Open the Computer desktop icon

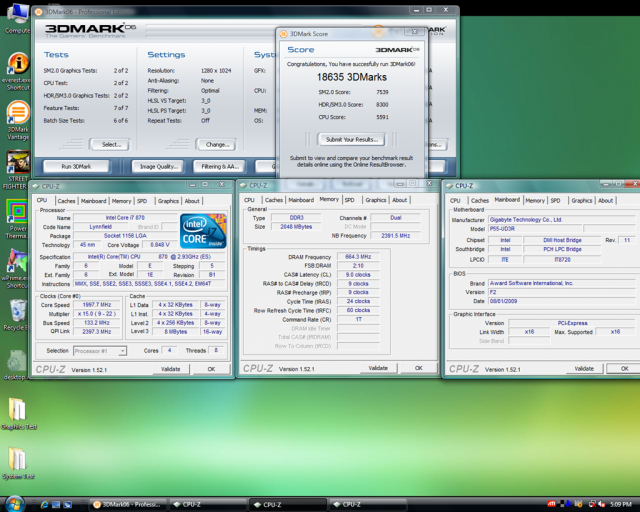17,18
